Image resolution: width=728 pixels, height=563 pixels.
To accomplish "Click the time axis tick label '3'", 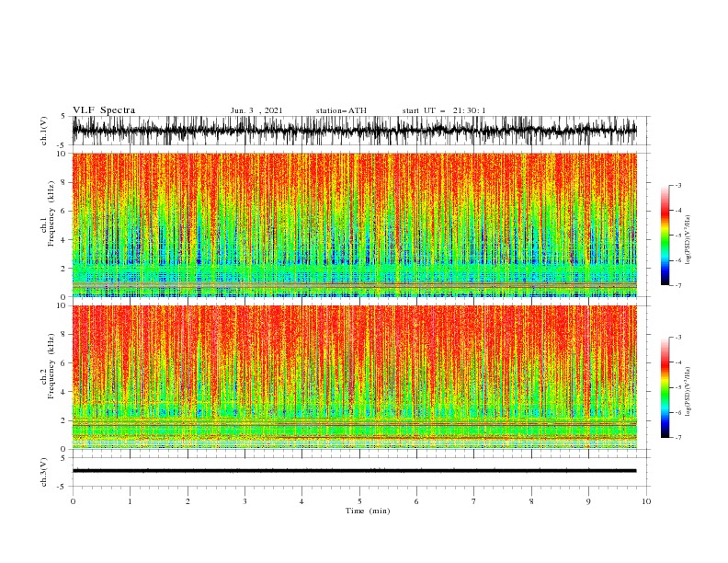I will click(x=245, y=501).
